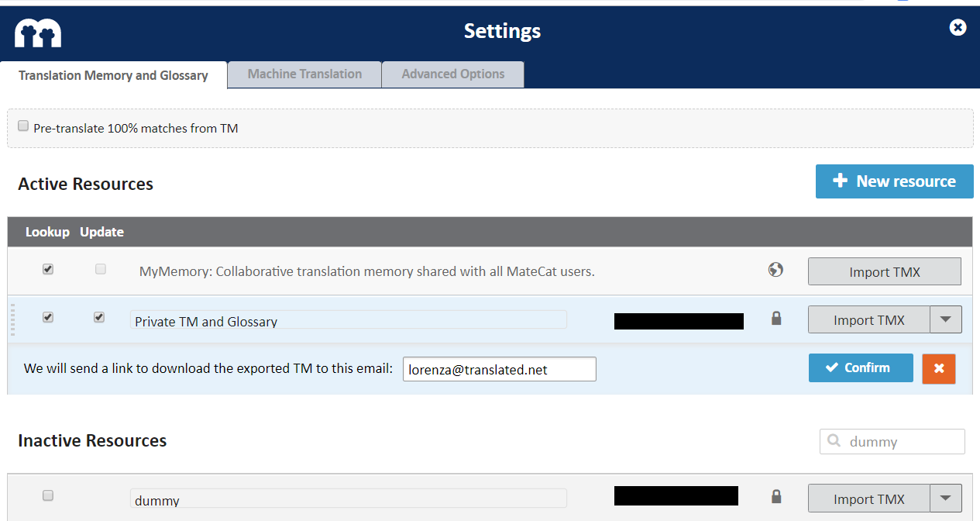Click the lock icon on dummy resource row
Image resolution: width=980 pixels, height=521 pixels.
point(776,497)
